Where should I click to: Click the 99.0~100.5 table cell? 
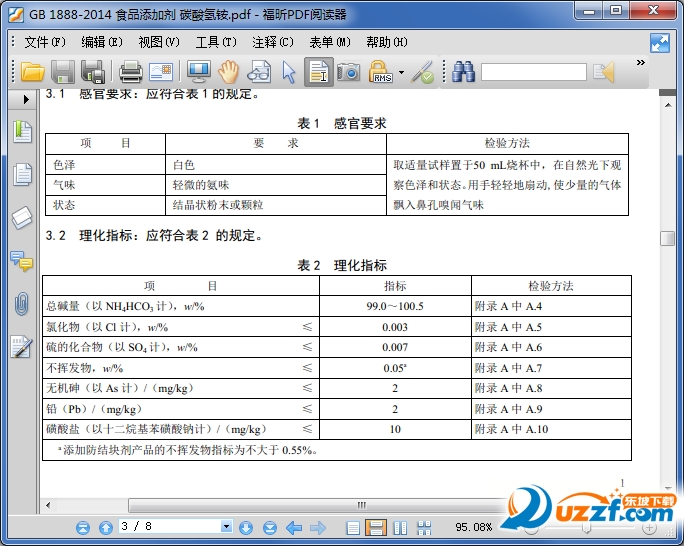pyautogui.click(x=395, y=306)
